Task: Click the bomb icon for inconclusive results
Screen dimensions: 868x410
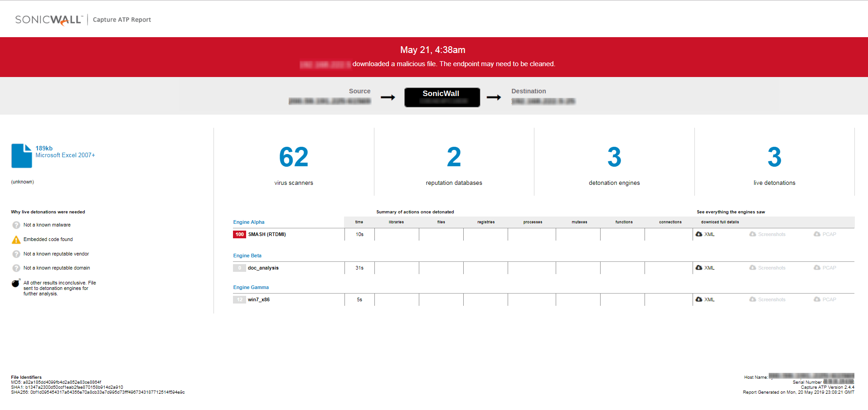Action: point(16,283)
